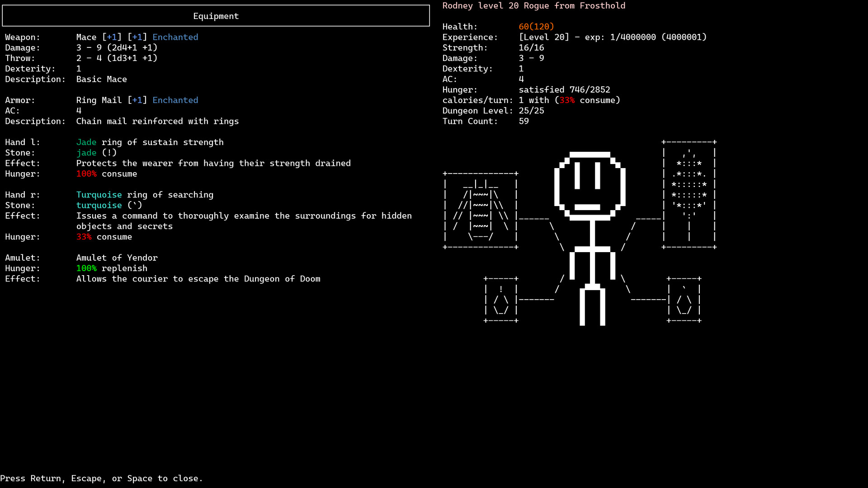Click the 'Press Return, Escape, or Space' prompt
Viewport: 868px width, 488px height.
[101, 478]
